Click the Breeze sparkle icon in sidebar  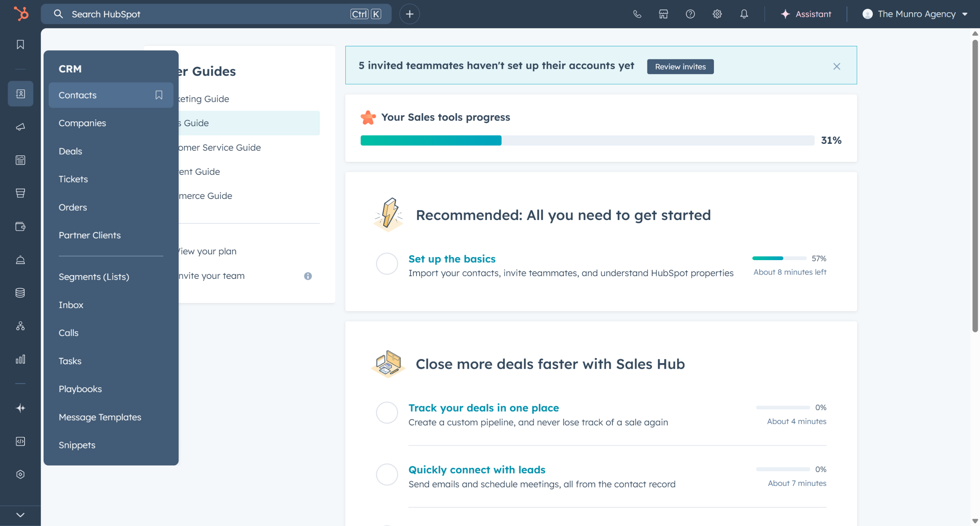pos(20,408)
